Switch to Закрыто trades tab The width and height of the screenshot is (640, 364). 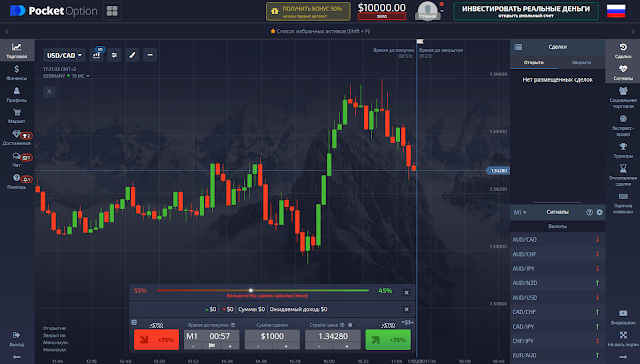581,62
